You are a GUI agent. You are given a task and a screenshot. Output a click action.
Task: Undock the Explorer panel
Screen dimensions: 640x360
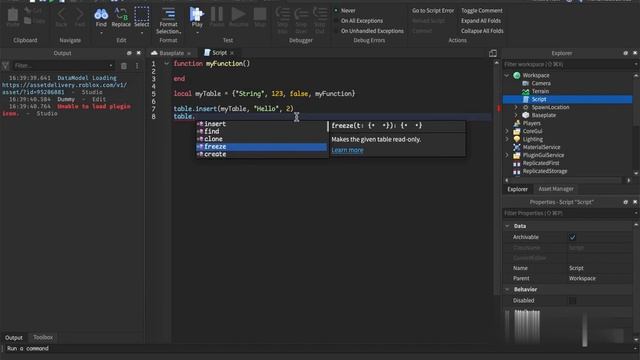pos(626,53)
